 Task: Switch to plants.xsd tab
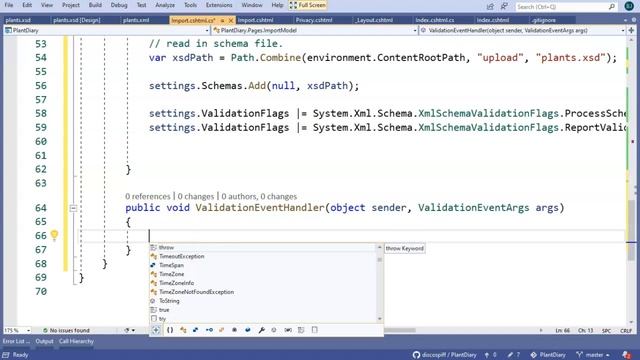(x=18, y=20)
